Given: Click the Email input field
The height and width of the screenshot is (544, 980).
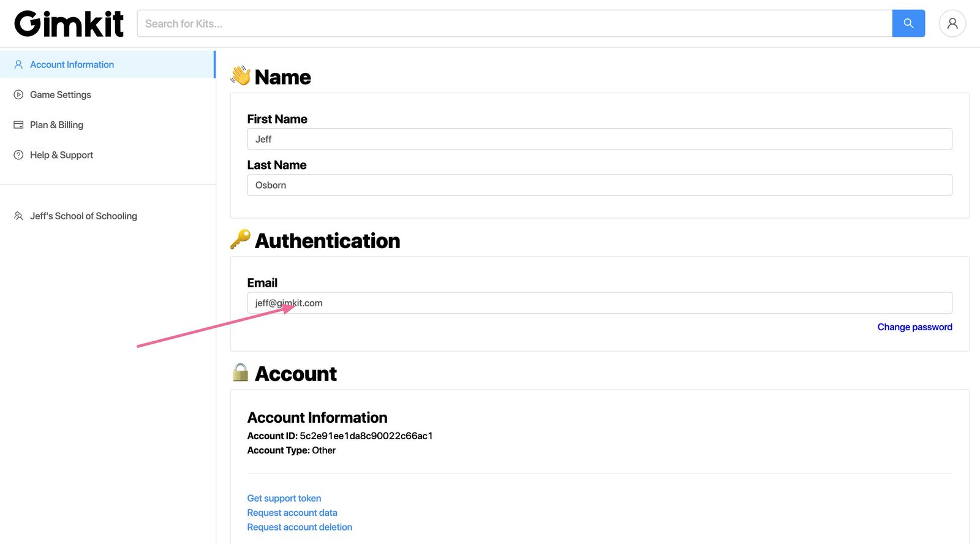Looking at the screenshot, I should (x=600, y=303).
